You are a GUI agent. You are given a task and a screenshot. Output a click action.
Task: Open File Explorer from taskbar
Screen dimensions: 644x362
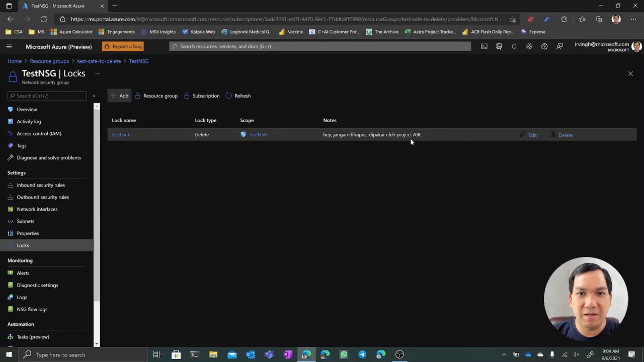pos(213,355)
